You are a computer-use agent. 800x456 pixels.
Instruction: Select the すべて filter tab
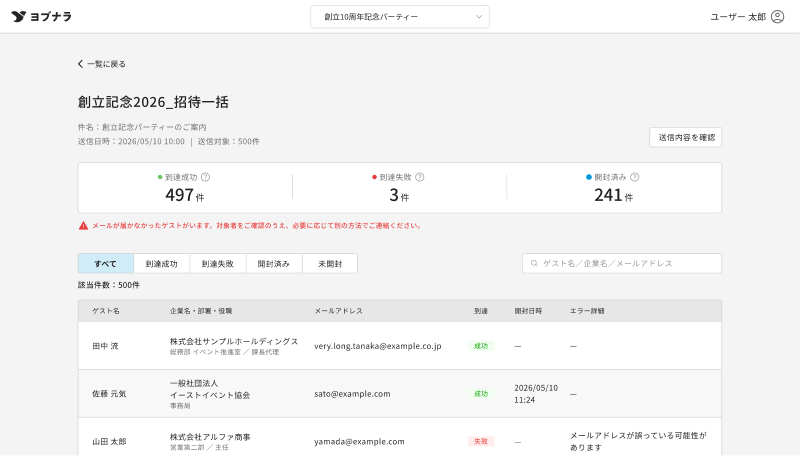point(106,264)
